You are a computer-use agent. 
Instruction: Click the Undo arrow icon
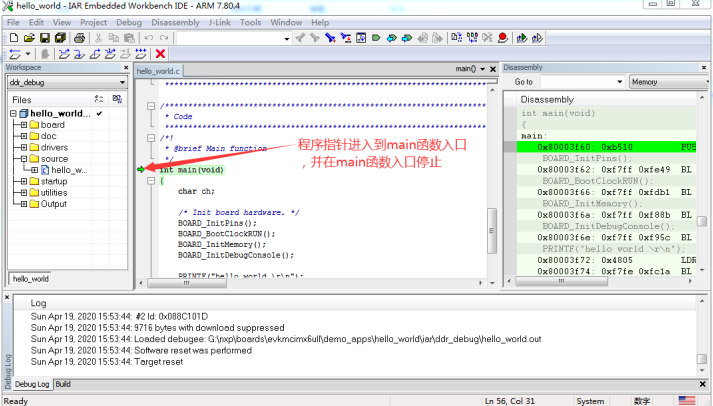pyautogui.click(x=148, y=38)
